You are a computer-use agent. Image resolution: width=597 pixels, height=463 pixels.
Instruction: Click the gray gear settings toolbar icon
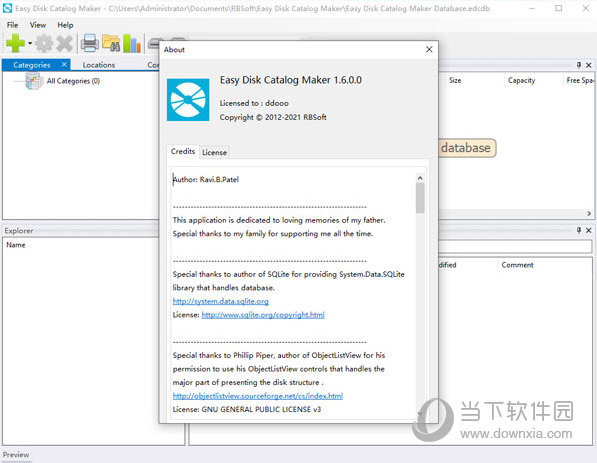pyautogui.click(x=44, y=43)
